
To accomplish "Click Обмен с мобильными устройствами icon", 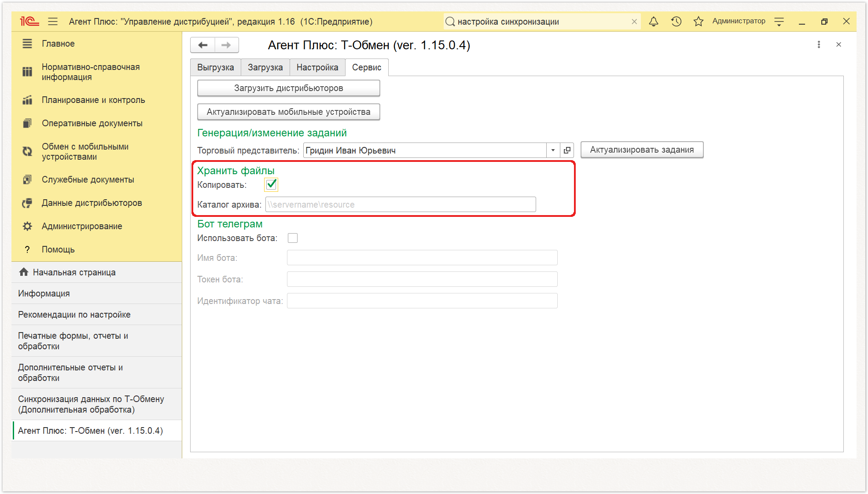I will tap(27, 151).
